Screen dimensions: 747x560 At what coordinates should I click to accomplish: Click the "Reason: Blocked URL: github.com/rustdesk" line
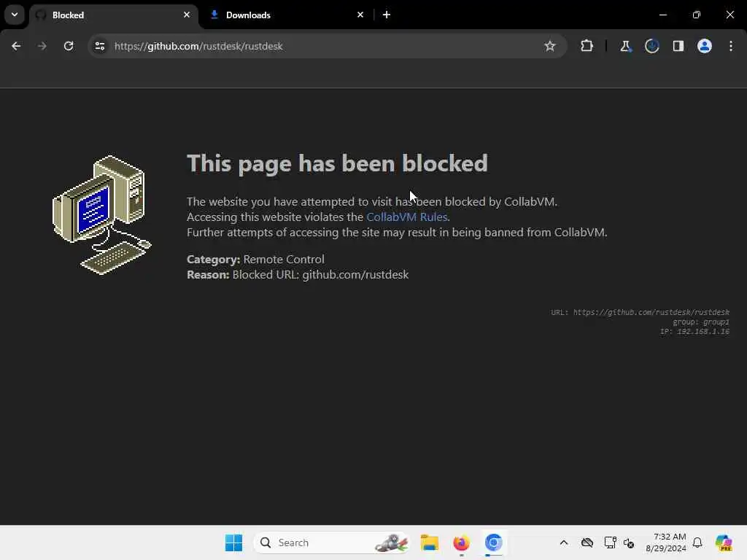pyautogui.click(x=298, y=275)
